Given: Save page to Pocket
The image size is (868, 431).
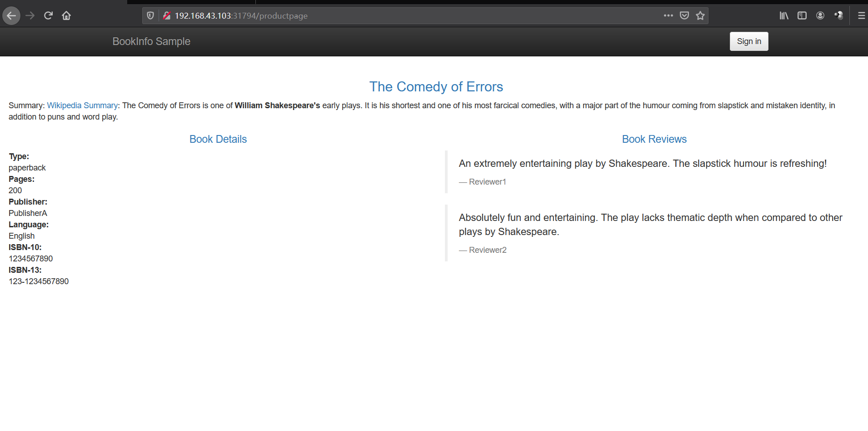Looking at the screenshot, I should pos(684,16).
